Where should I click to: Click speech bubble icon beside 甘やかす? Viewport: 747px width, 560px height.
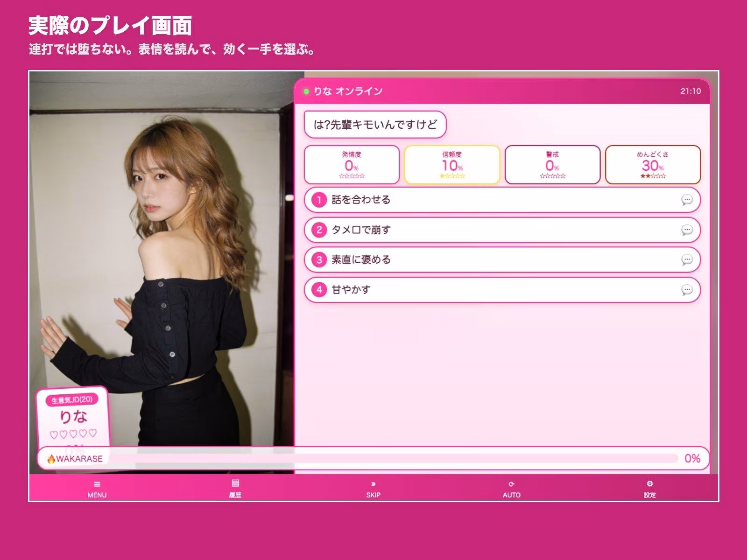click(687, 290)
